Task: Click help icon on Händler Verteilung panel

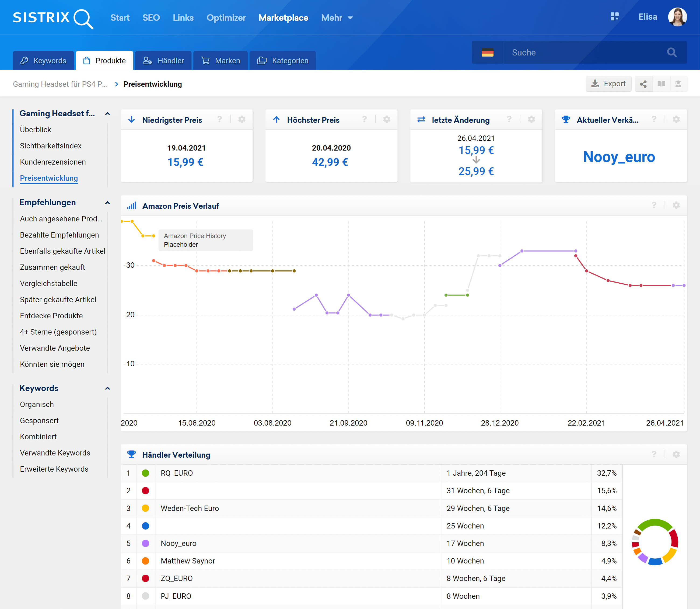Action: 654,454
